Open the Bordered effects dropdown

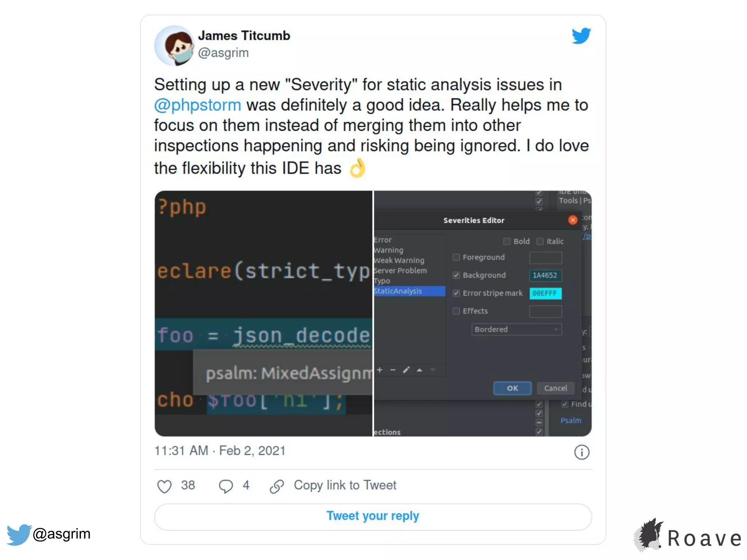(516, 329)
